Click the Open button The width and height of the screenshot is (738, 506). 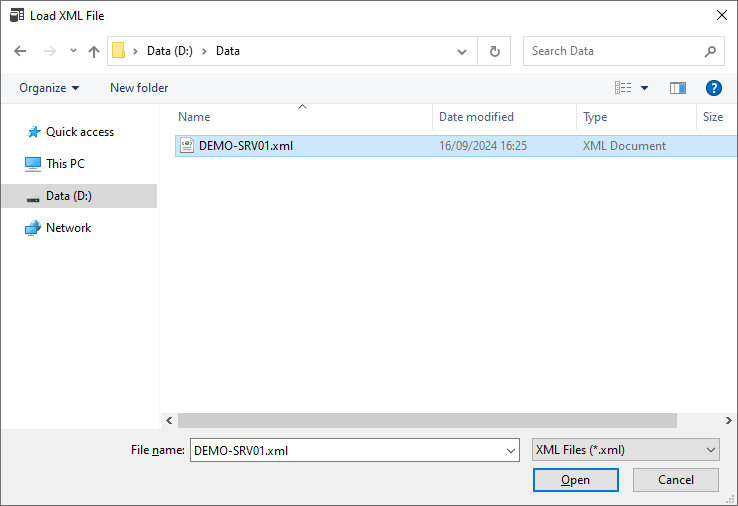pyautogui.click(x=575, y=480)
